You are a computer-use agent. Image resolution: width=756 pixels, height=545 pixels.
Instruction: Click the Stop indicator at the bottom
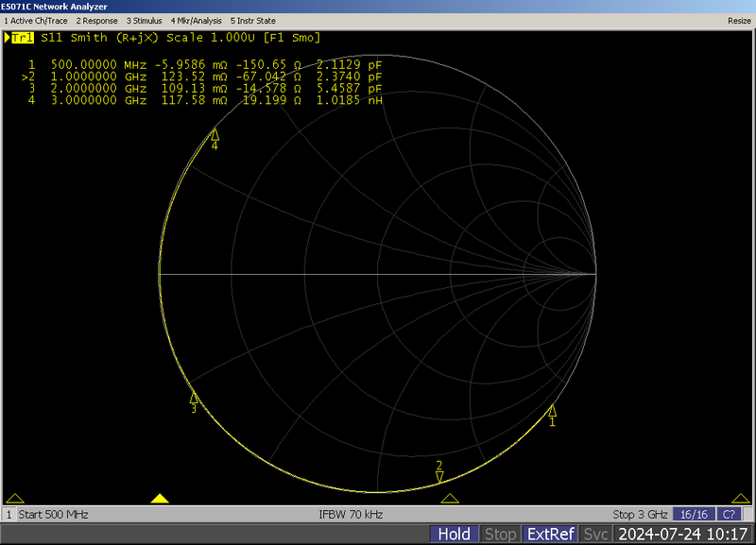[501, 534]
